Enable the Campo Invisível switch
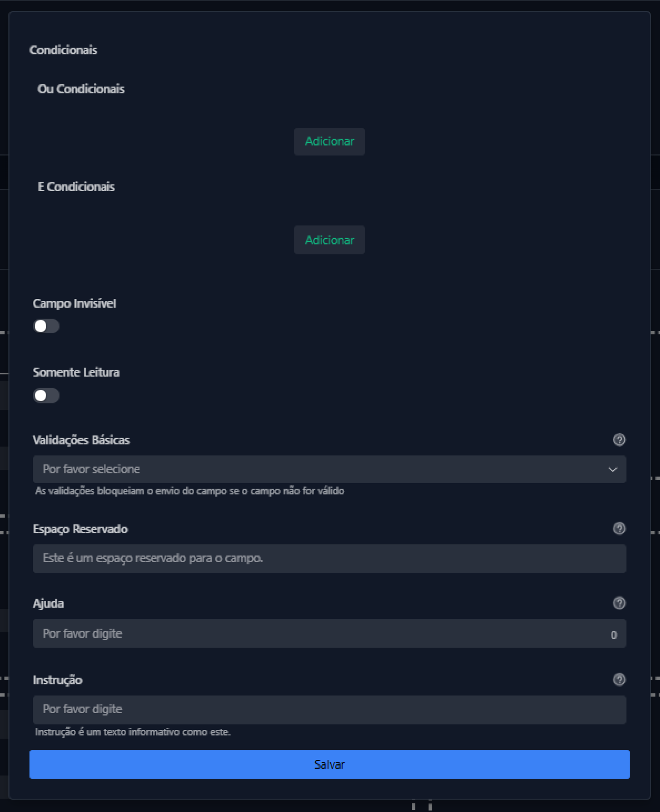The image size is (660, 812). click(46, 326)
